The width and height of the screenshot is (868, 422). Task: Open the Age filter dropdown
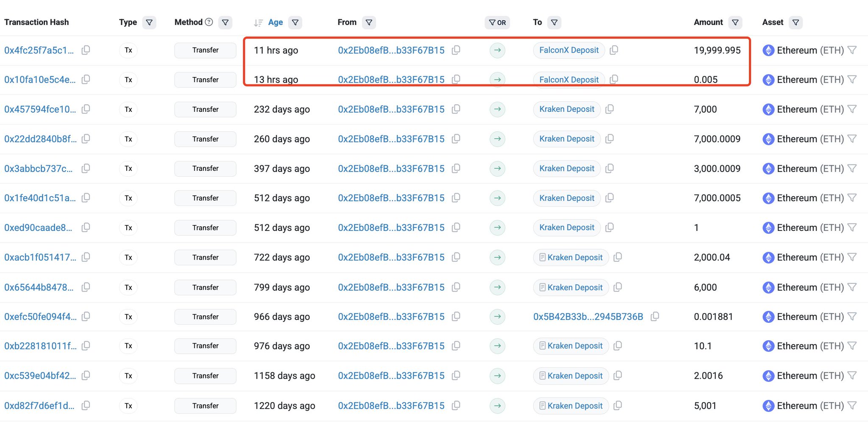click(295, 22)
